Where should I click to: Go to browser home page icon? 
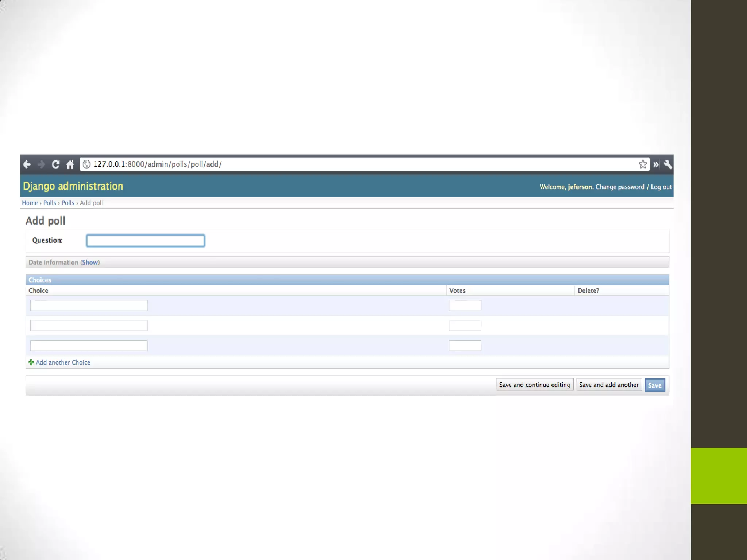coord(70,164)
